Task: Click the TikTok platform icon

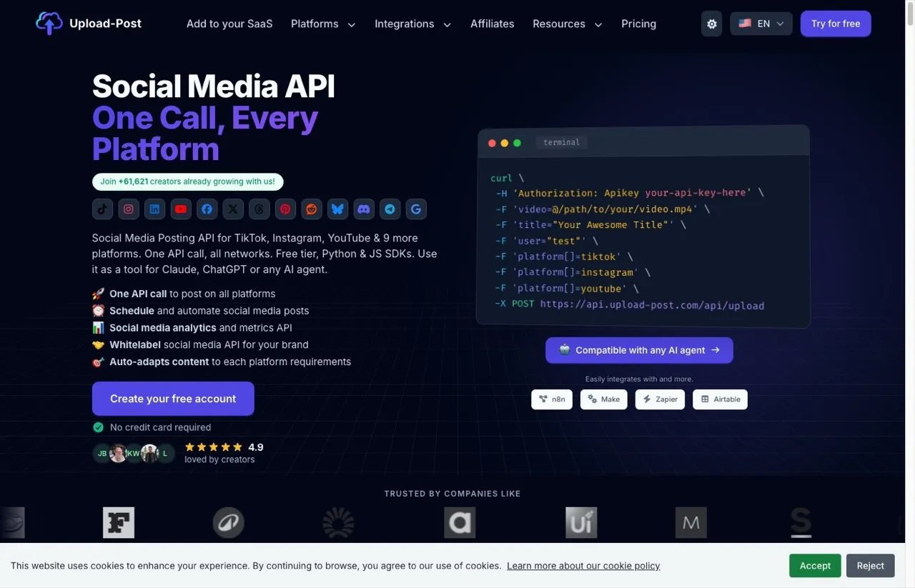Action: coord(102,209)
